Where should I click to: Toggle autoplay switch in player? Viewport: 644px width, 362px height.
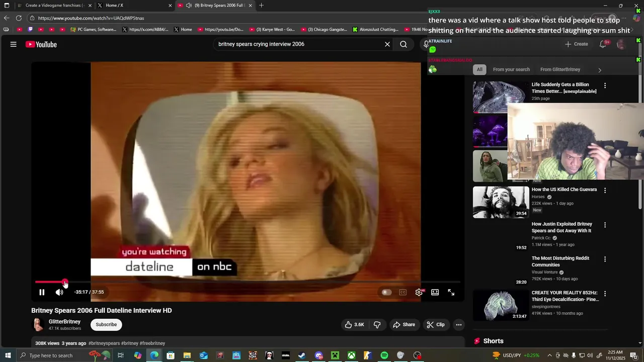point(386,292)
